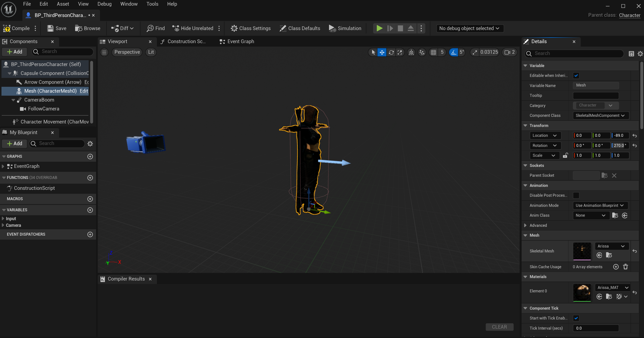Viewport: 644px width, 338px height.
Task: Toggle surface snapping icon
Action: click(x=422, y=52)
